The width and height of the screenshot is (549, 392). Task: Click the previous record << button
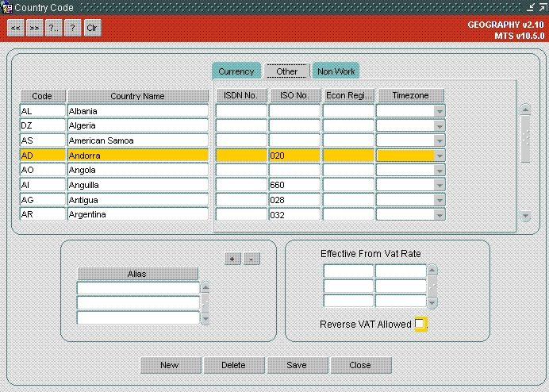[x=16, y=28]
